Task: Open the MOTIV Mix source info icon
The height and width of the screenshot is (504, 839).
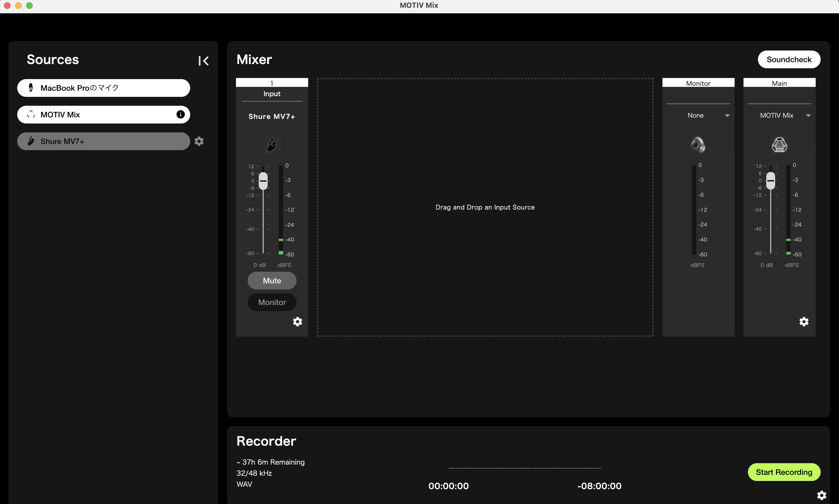Action: tap(181, 114)
